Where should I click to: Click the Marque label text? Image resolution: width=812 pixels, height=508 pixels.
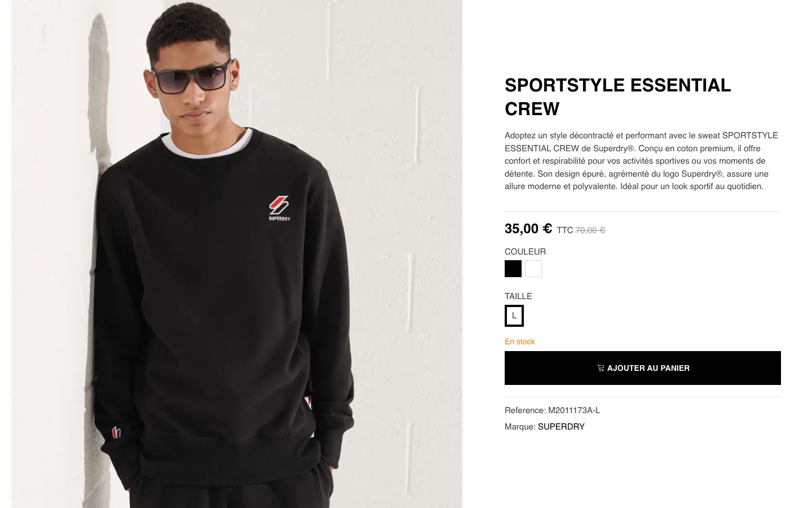tap(519, 427)
